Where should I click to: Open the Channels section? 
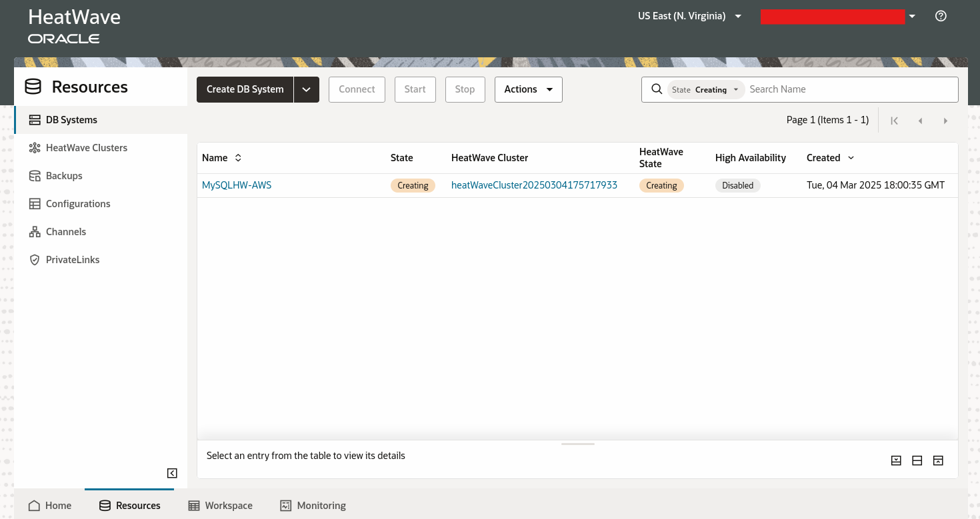click(66, 231)
